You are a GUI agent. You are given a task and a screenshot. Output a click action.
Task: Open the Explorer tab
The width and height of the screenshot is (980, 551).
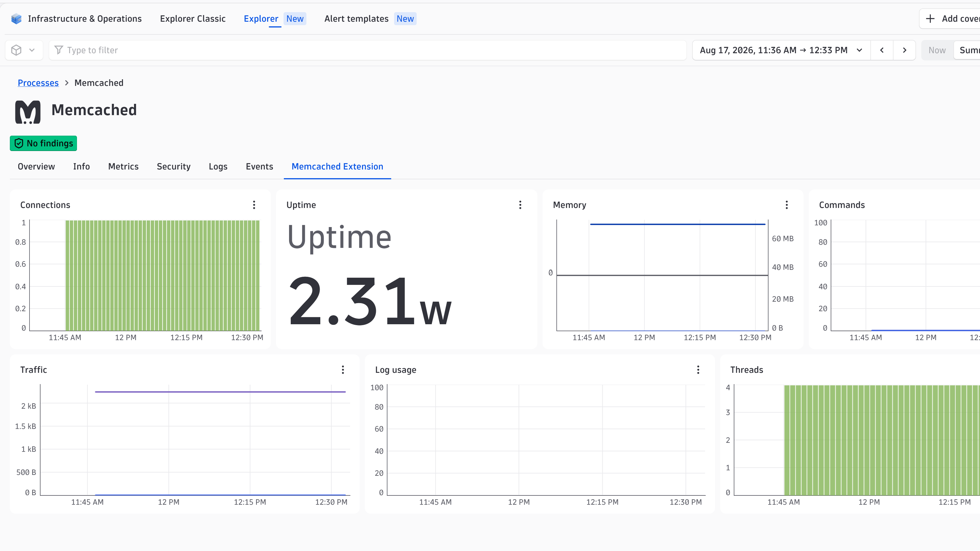click(261, 19)
